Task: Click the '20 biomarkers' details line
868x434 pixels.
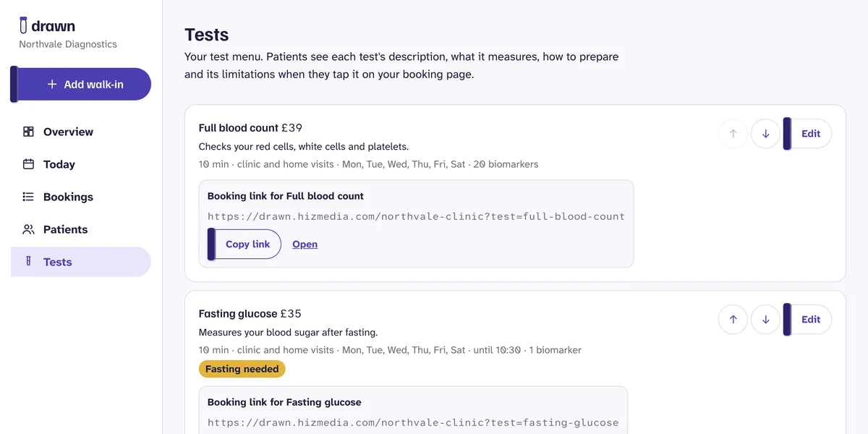Action: [369, 164]
